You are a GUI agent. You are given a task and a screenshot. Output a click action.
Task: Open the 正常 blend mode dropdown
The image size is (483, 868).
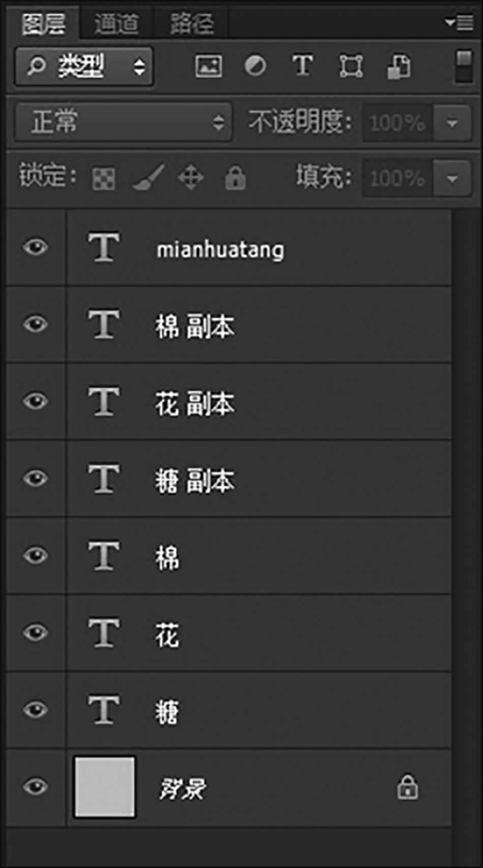tap(124, 122)
